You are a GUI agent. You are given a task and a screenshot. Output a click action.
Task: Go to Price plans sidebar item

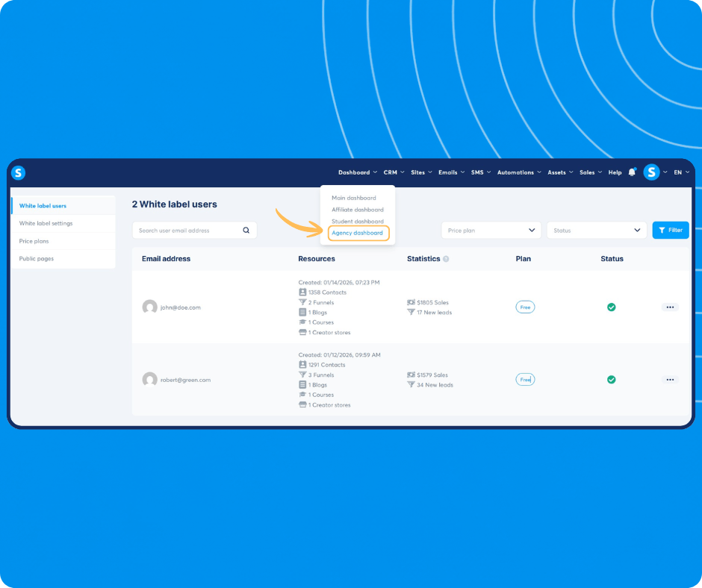34,241
